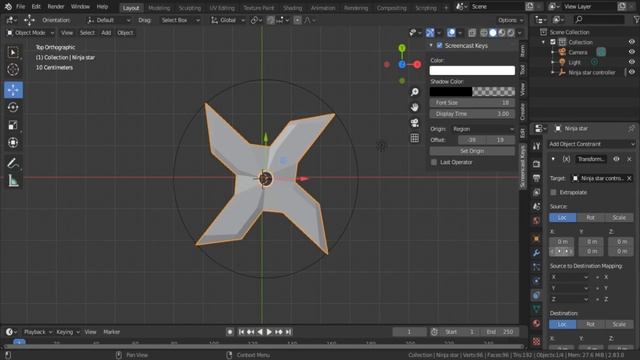
Task: Activate the Scale tool
Action: coord(13,125)
